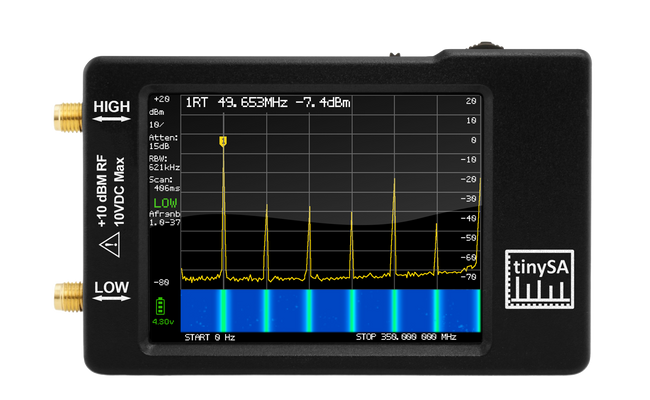650x400 pixels.
Task: Toggle the green LOW mode indicator
Action: click(164, 202)
